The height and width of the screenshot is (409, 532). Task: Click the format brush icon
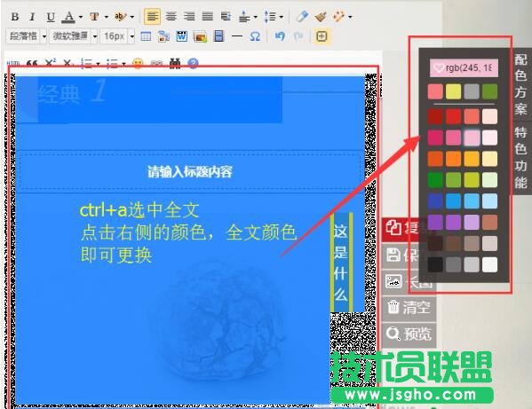pos(321,16)
